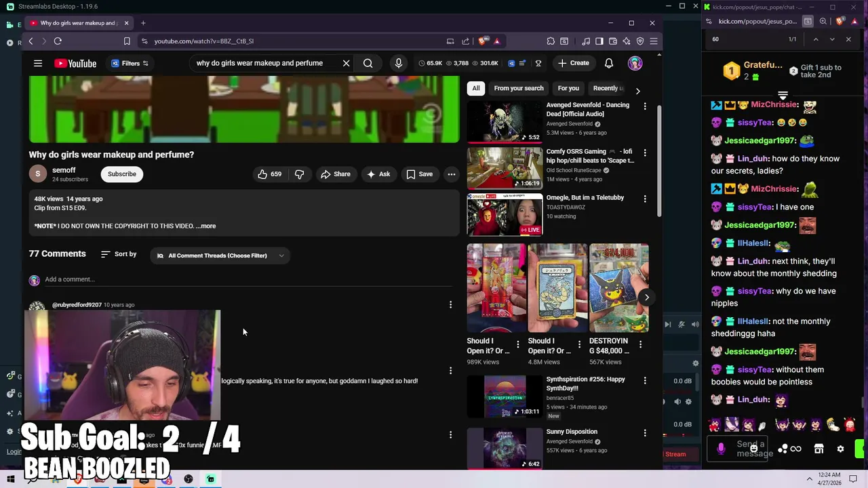This screenshot has height=488, width=868.
Task: Click the Brave Rewards triangle icon
Action: (497, 41)
